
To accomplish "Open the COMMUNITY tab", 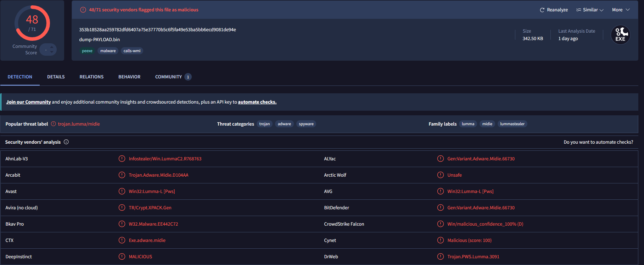I will [173, 77].
